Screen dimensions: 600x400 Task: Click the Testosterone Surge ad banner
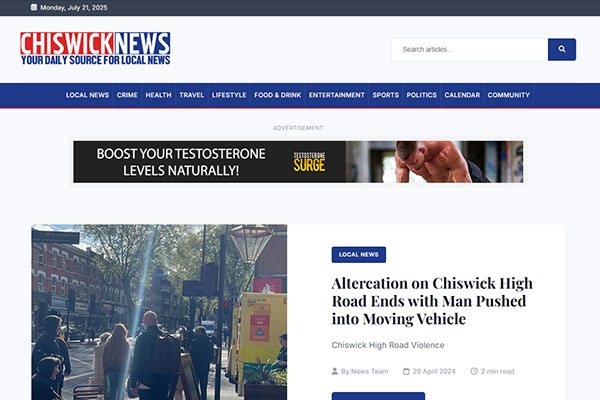click(x=298, y=162)
